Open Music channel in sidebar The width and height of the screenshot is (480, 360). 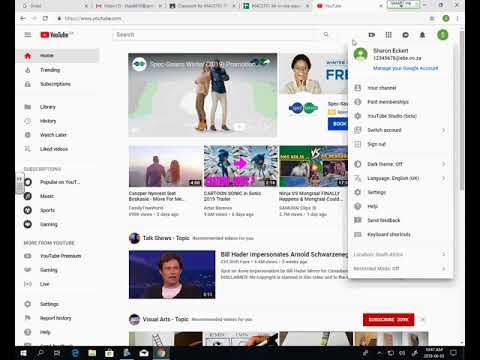click(x=57, y=196)
